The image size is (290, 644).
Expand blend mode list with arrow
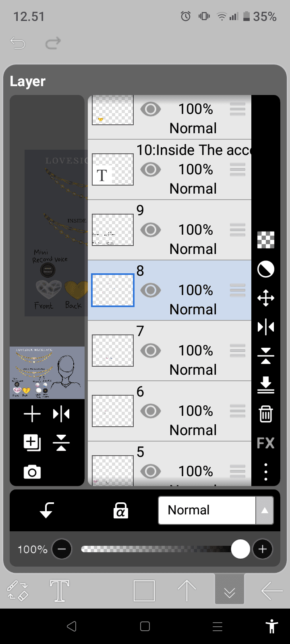pos(265,510)
